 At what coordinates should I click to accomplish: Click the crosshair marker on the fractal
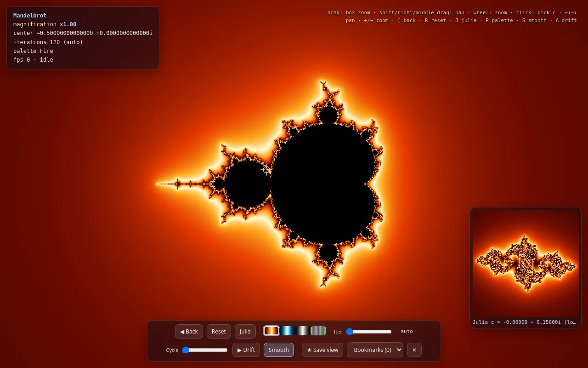point(266,170)
